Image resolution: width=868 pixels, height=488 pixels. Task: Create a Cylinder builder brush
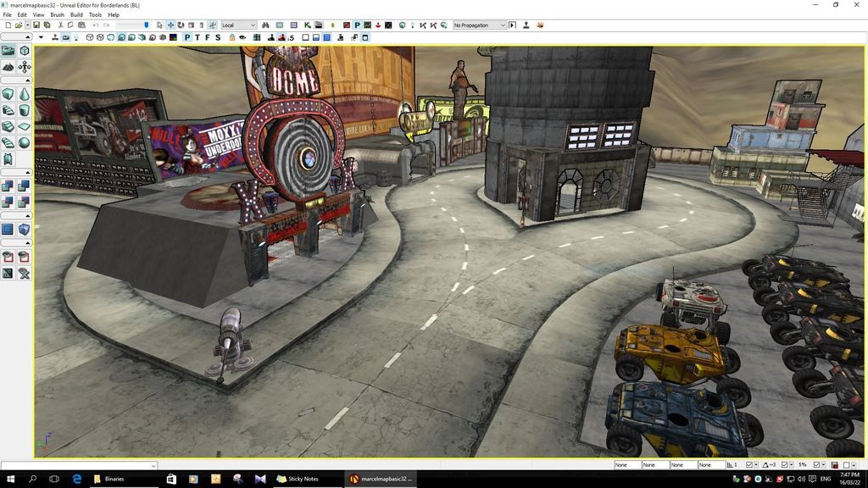coord(25,110)
